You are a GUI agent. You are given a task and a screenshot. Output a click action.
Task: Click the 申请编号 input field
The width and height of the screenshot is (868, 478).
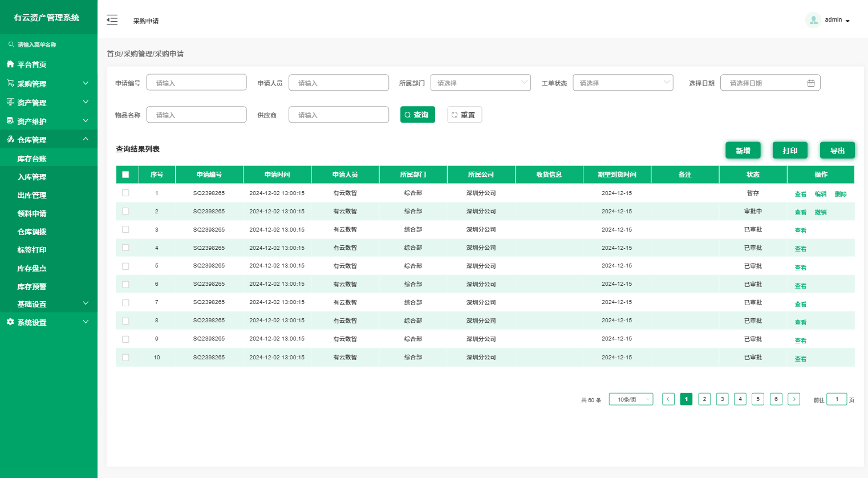click(x=196, y=83)
